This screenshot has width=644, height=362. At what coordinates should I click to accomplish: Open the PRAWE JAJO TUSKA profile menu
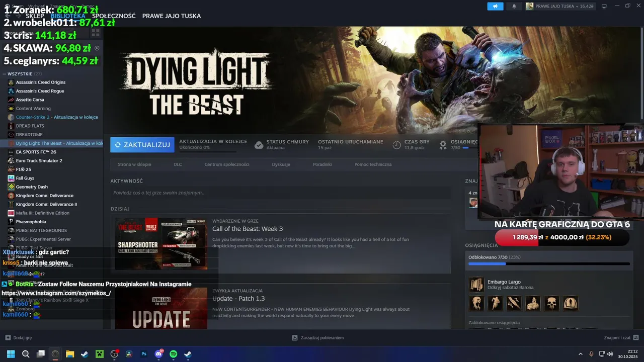tap(172, 16)
